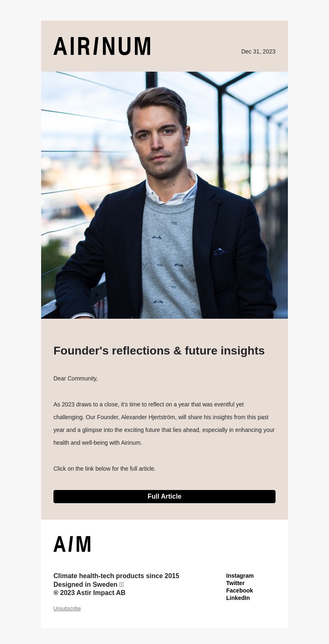Open the founder's portrait photo
The image size is (329, 644).
click(x=164, y=195)
